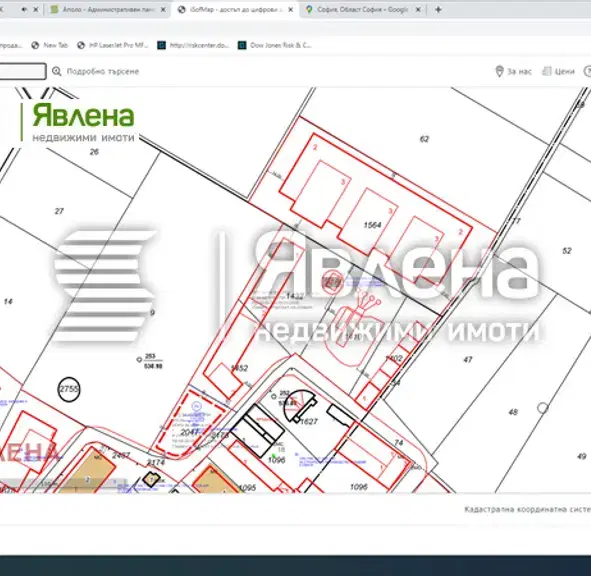Click the circled 2755 marker on map
This screenshot has width=591, height=576.
tap(69, 389)
